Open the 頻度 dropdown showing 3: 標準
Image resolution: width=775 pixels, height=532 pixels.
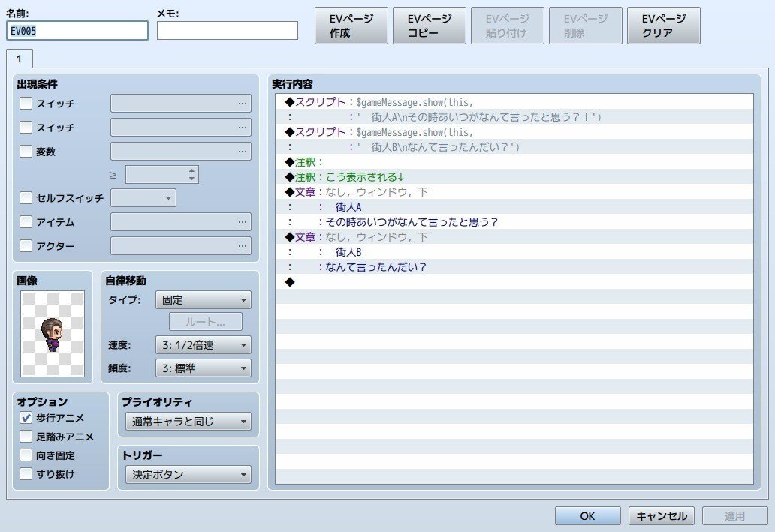click(203, 368)
